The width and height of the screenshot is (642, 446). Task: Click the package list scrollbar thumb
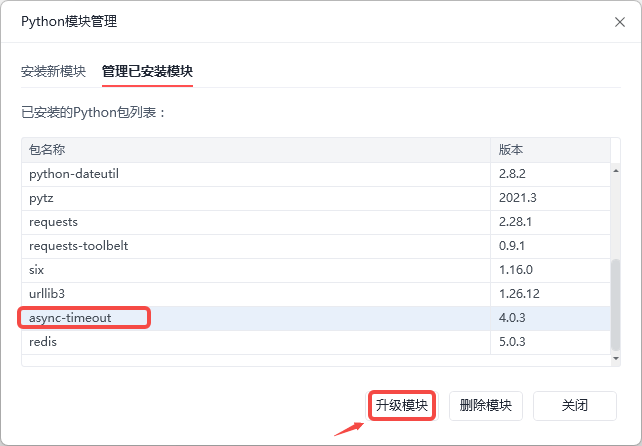[x=615, y=305]
